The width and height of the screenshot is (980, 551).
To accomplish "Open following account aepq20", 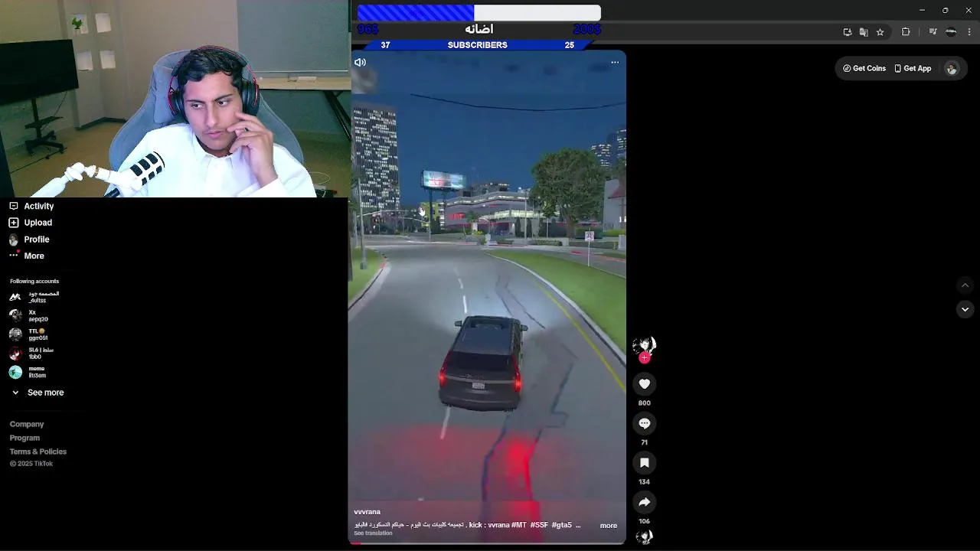I will (x=29, y=315).
